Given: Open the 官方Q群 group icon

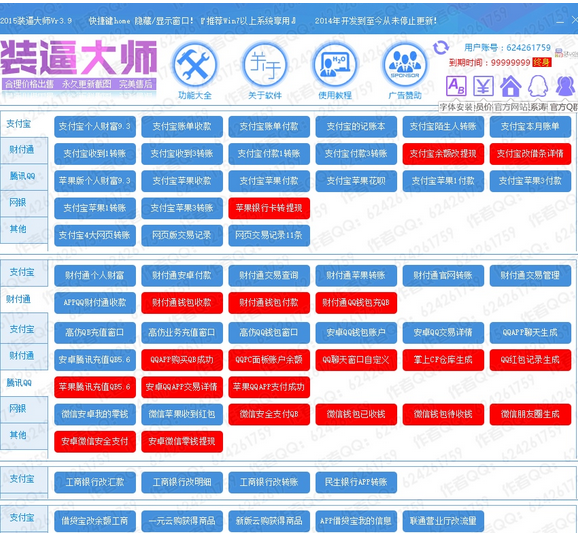Looking at the screenshot, I should pyautogui.click(x=565, y=86).
